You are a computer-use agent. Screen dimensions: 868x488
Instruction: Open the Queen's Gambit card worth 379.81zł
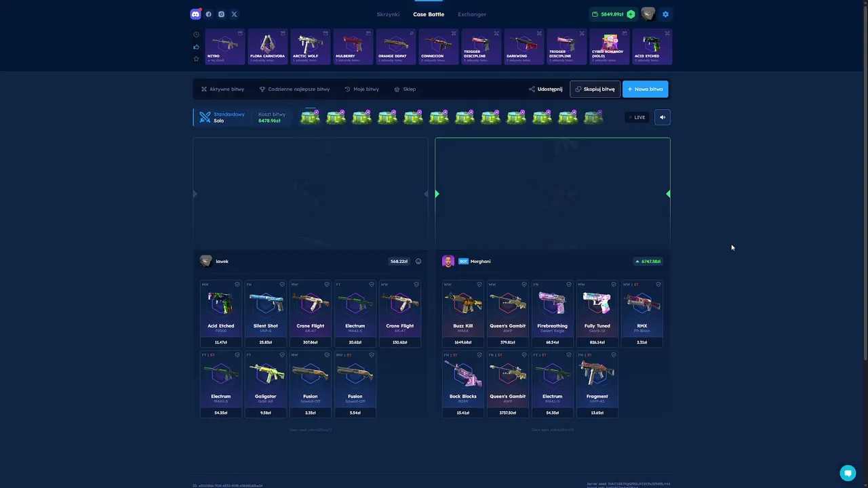pos(507,314)
